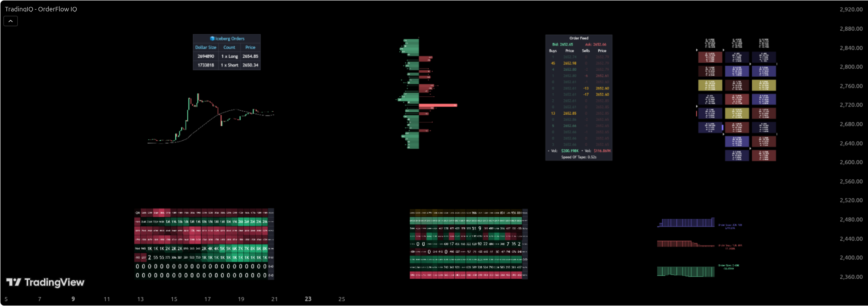Click the "1 x Long" count cell

click(230, 56)
